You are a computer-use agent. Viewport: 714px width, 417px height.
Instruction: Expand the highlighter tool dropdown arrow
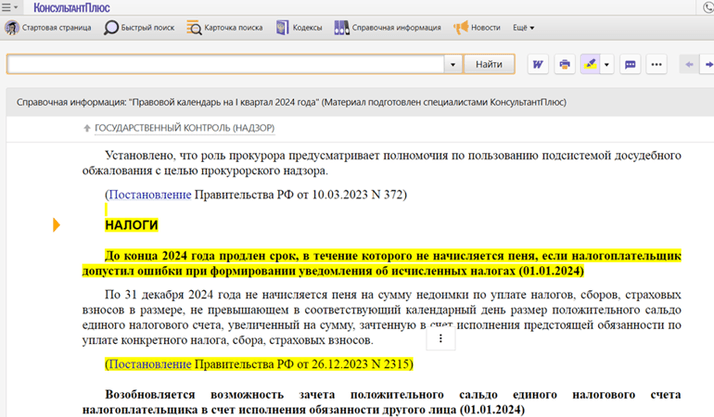coord(607,64)
